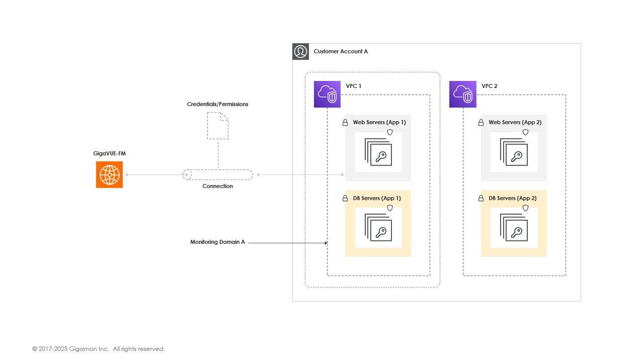Click the DB Servers (App 2) key instances icon

514,228
